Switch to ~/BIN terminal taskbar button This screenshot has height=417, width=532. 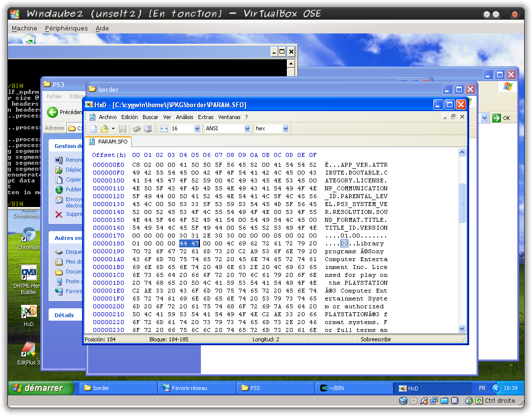pos(354,388)
